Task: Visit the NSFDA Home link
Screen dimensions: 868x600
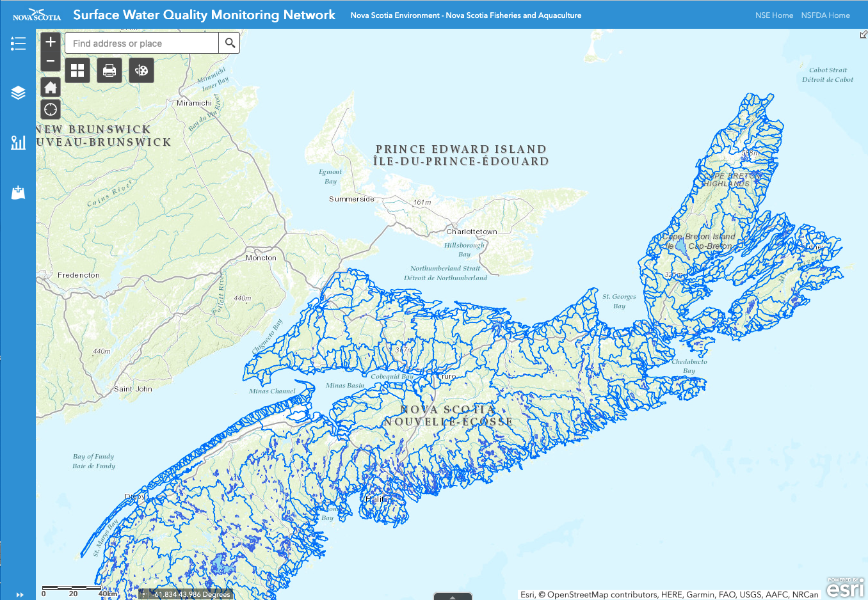Action: [825, 15]
